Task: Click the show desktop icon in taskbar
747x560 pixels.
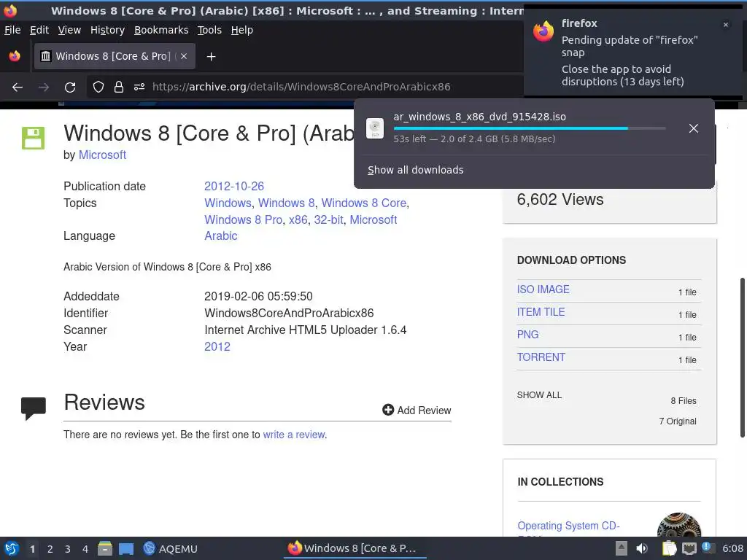Action: (125, 548)
